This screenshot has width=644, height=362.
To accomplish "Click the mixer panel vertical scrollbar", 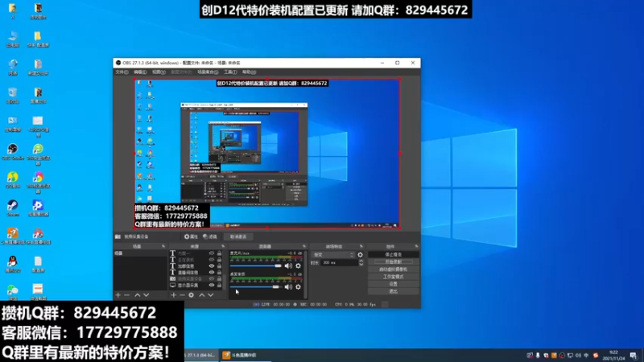I will 306,274.
